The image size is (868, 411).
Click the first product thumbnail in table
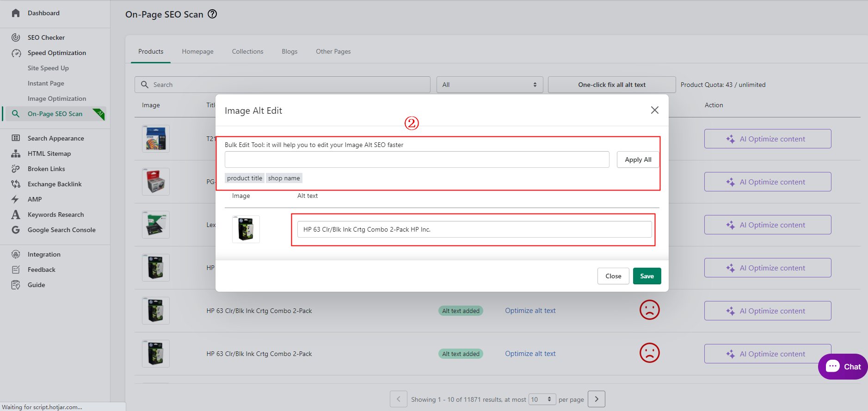156,139
